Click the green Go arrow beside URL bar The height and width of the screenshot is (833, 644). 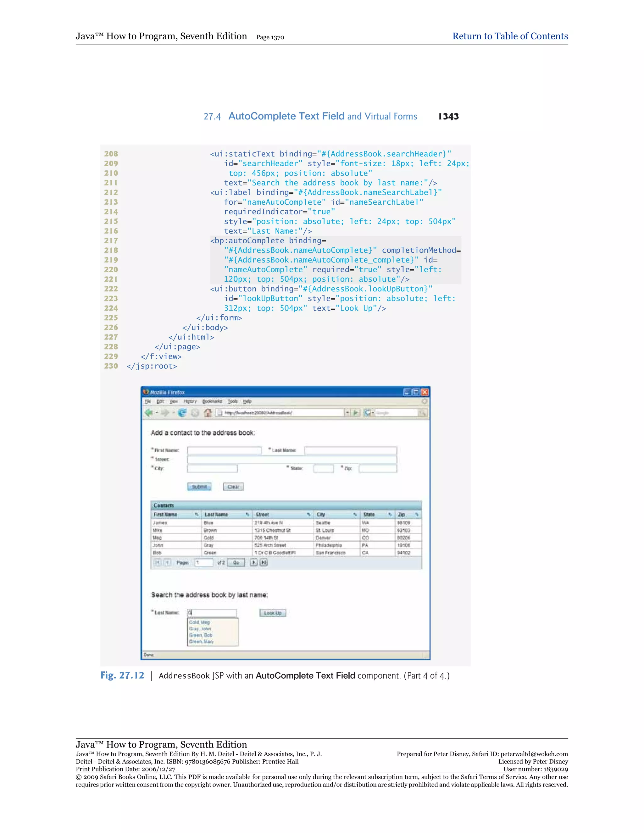pos(356,413)
